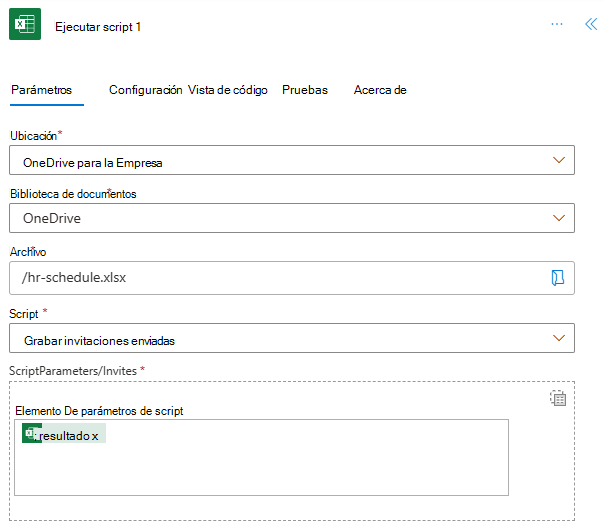Select the resultado dynamic content token

point(64,433)
